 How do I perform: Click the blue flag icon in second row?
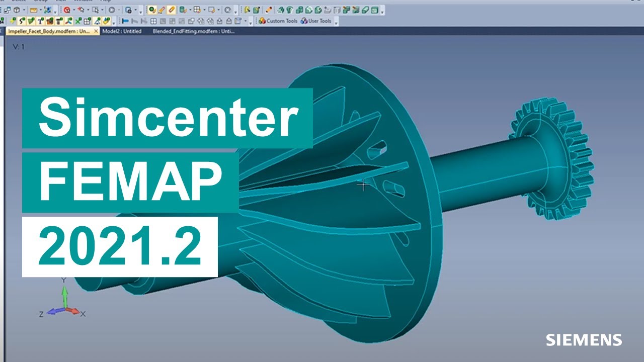125,21
